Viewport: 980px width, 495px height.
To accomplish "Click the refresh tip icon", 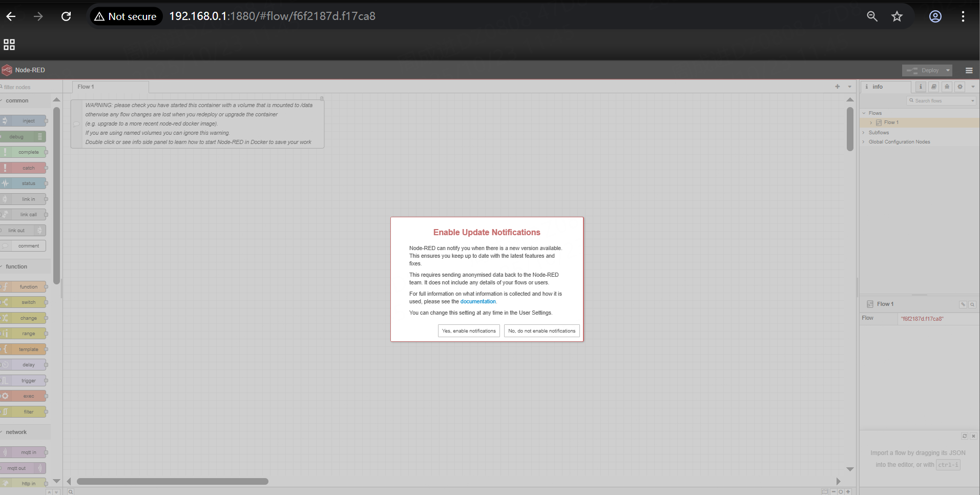I will 964,436.
